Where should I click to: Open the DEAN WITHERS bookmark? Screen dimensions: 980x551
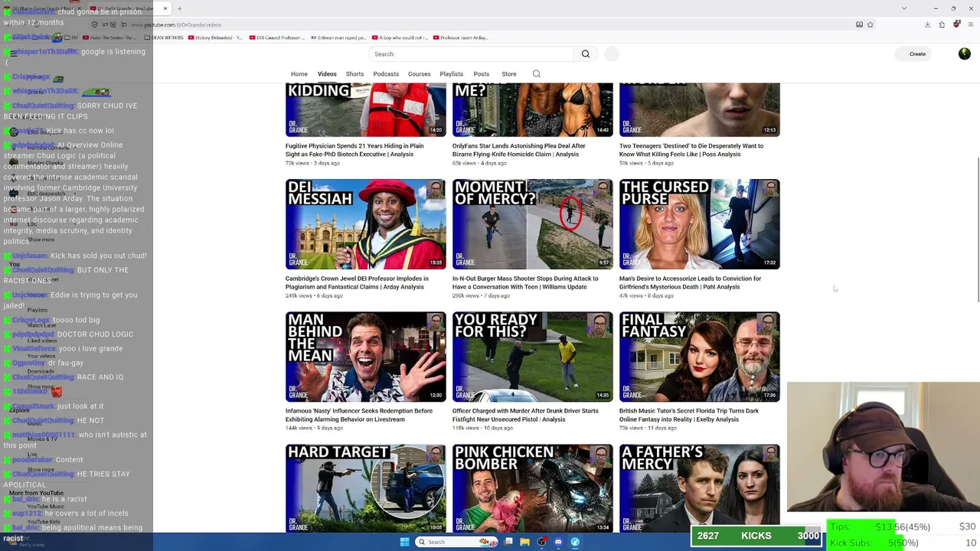coord(164,37)
